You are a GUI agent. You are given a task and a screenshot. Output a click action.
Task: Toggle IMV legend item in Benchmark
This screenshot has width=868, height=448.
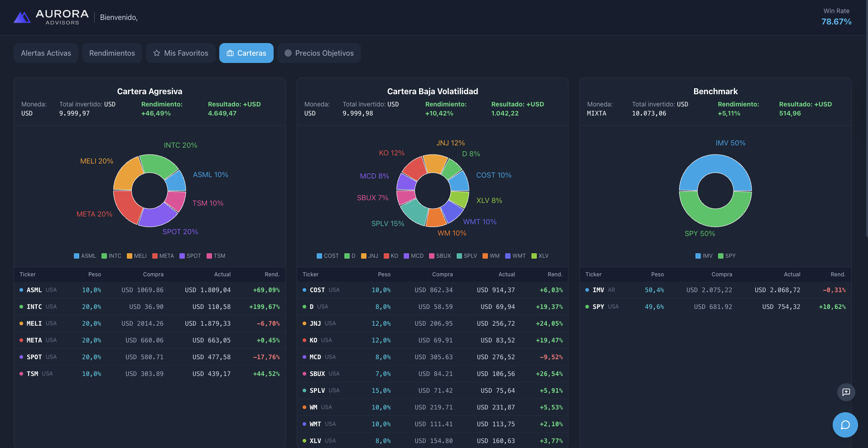tap(704, 256)
